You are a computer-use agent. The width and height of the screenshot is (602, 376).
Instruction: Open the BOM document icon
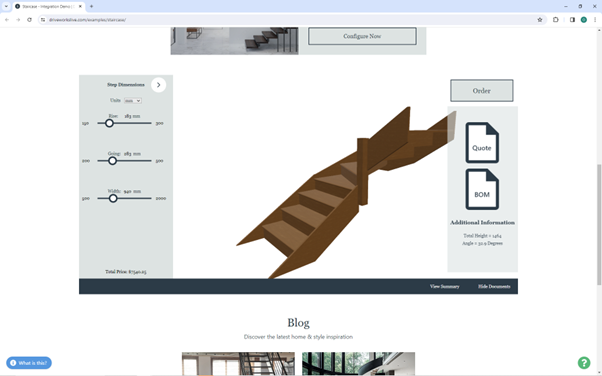(x=482, y=189)
